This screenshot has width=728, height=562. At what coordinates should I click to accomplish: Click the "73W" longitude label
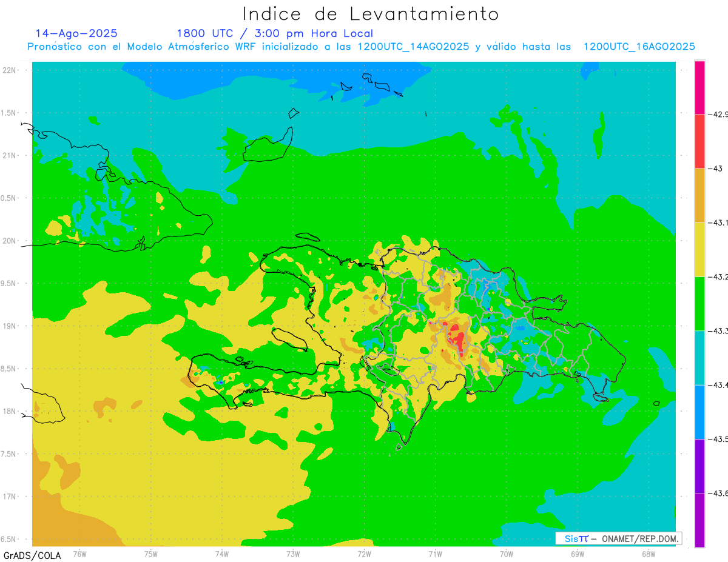[293, 553]
